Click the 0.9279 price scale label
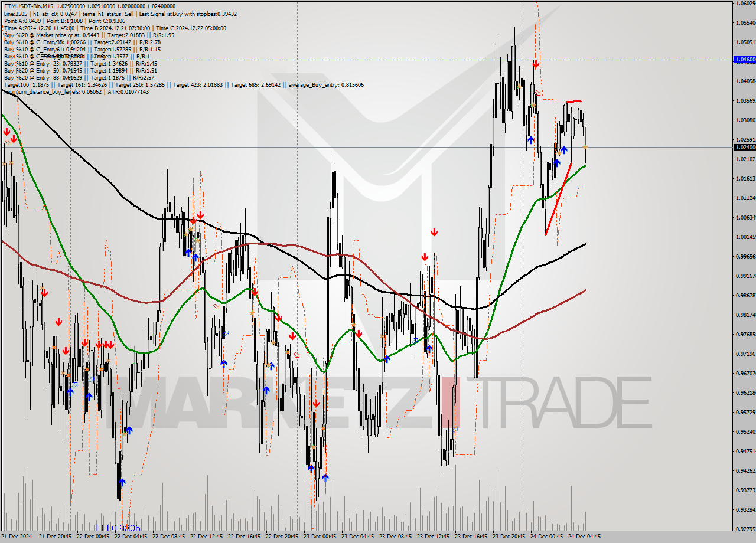Viewport: 756px width, 543px height. pos(745,529)
